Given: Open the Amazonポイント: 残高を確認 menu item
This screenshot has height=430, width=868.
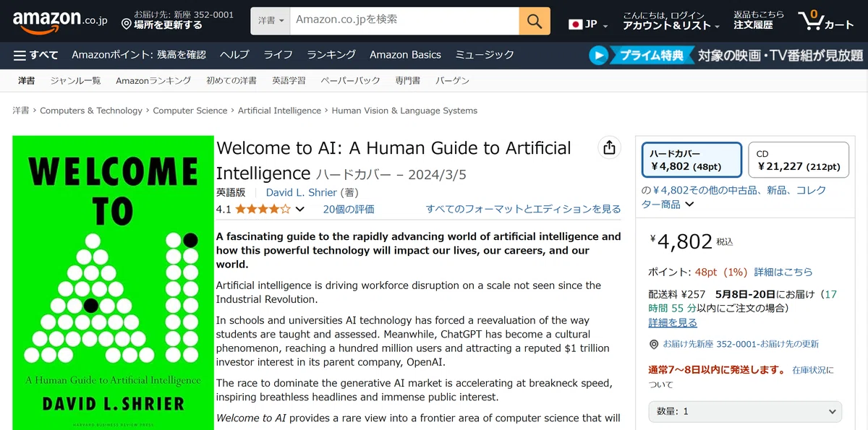Looking at the screenshot, I should [139, 55].
